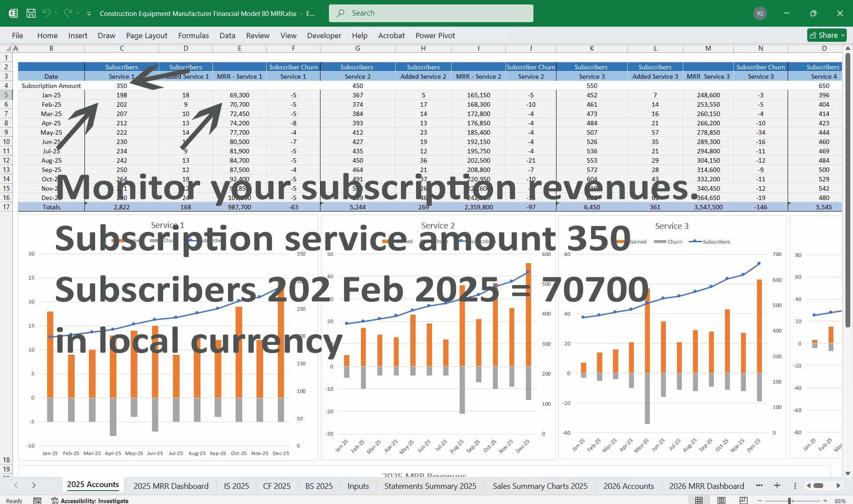Click the Service 3 chart title
This screenshot has height=504, width=853.
(x=672, y=226)
